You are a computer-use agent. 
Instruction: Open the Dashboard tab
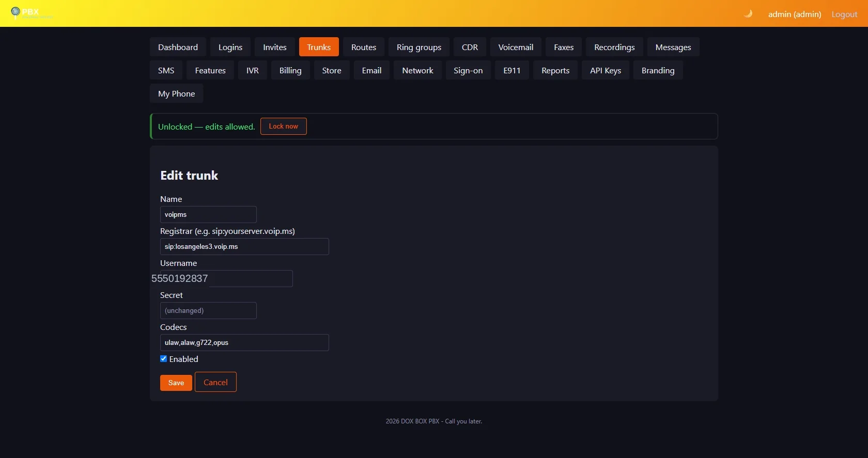(178, 47)
